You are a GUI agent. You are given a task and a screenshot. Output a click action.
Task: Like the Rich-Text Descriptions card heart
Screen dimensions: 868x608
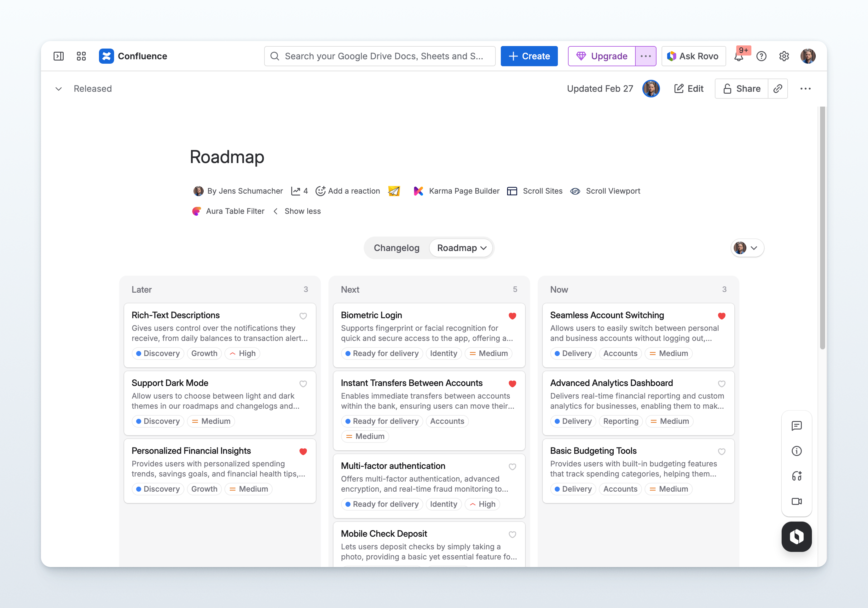[303, 316]
